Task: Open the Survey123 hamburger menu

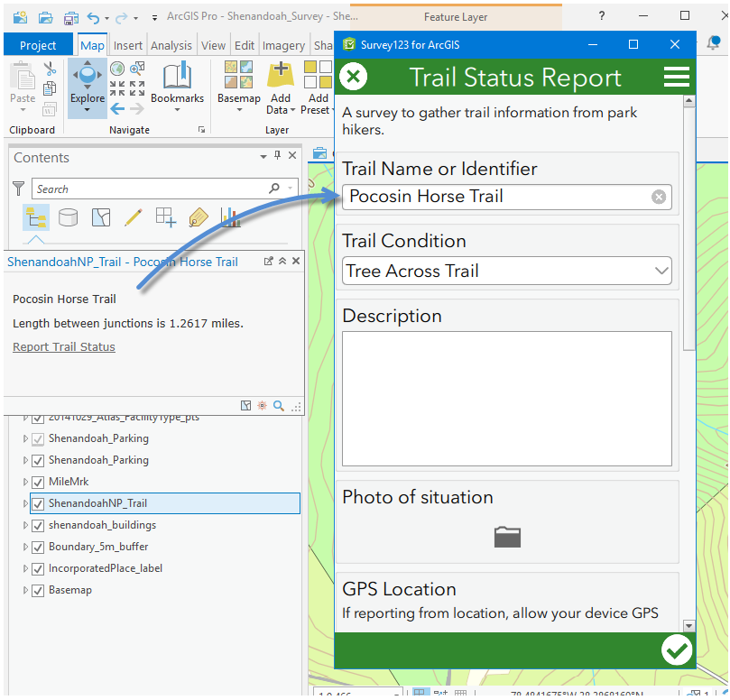Action: tap(677, 77)
